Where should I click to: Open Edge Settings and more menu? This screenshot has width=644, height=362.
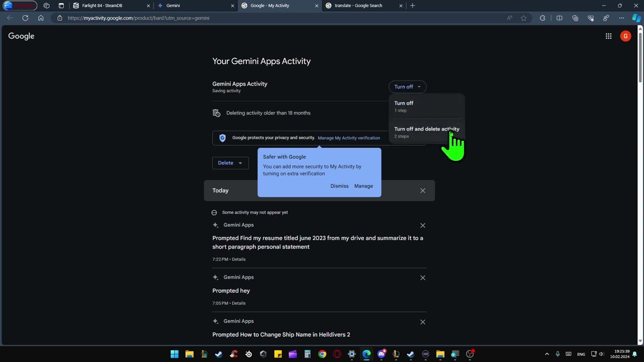pyautogui.click(x=621, y=18)
